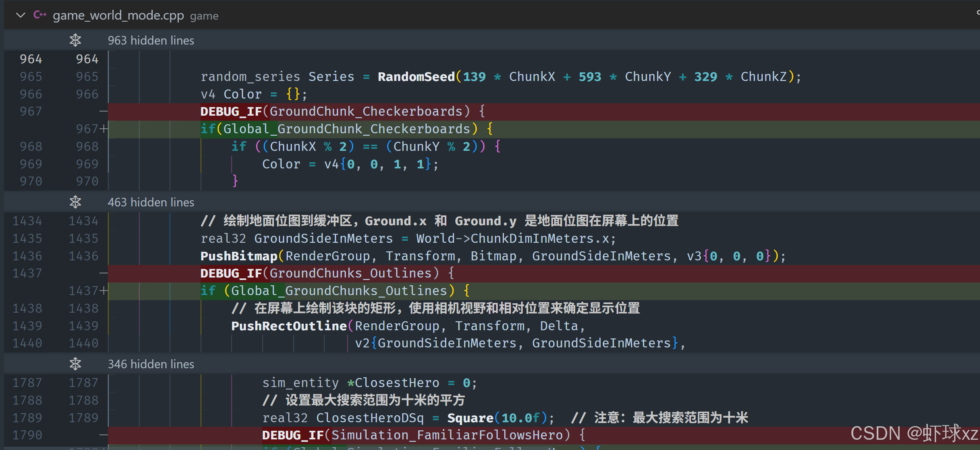Click the 'game' folder label in header
The image size is (980, 450).
tap(204, 16)
